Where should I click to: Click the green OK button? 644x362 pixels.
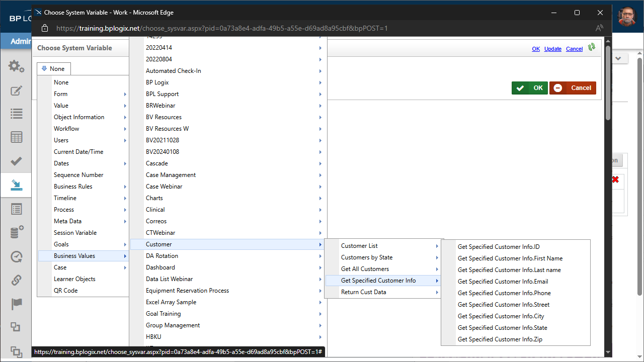click(530, 88)
